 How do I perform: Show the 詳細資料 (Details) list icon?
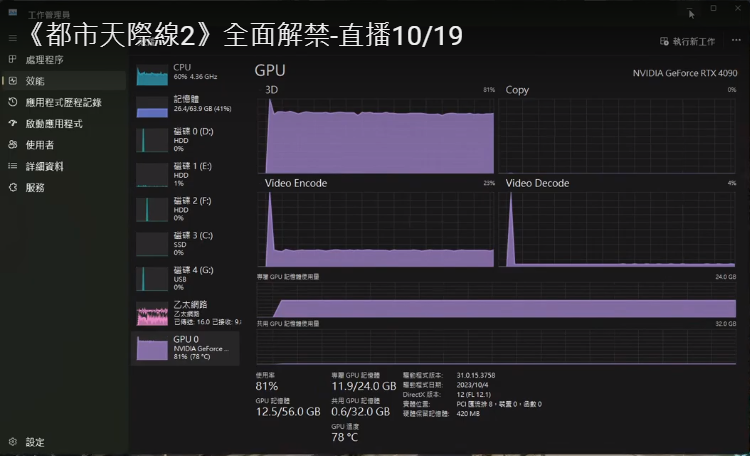click(13, 166)
